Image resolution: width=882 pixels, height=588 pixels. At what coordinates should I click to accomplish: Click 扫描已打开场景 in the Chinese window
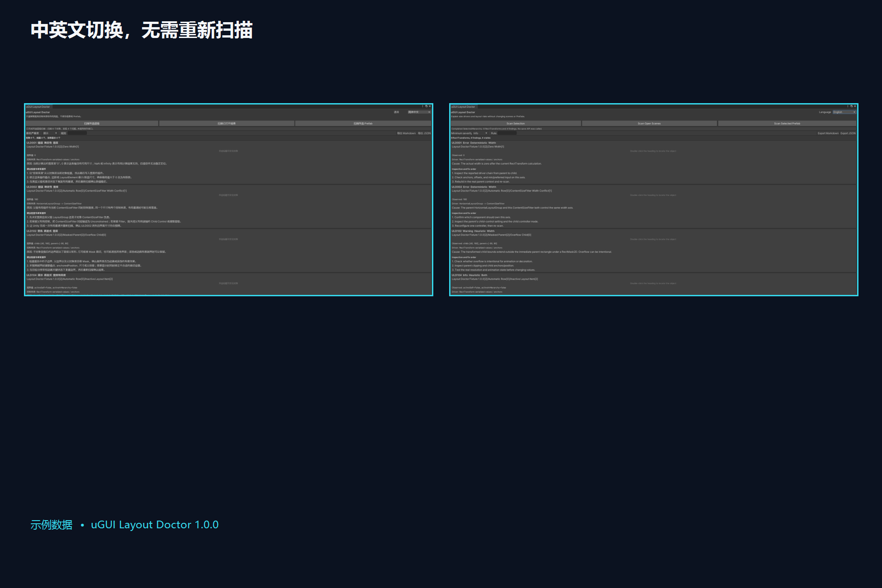click(x=227, y=123)
